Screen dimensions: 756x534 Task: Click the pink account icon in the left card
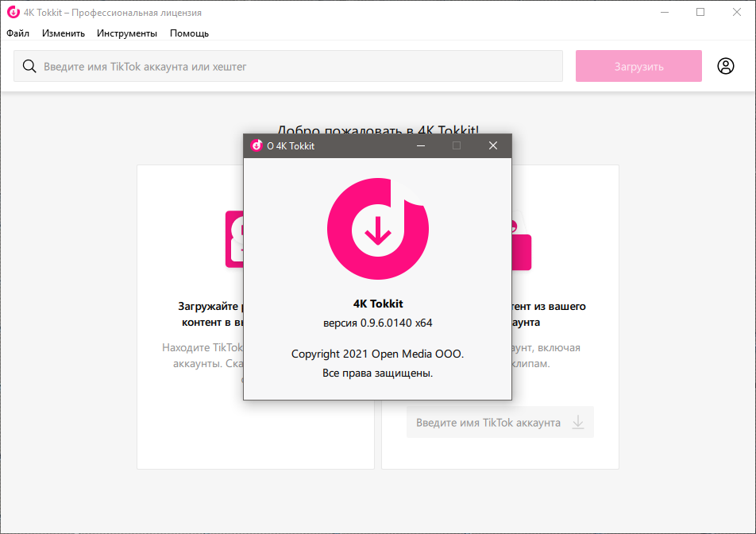[x=235, y=238]
